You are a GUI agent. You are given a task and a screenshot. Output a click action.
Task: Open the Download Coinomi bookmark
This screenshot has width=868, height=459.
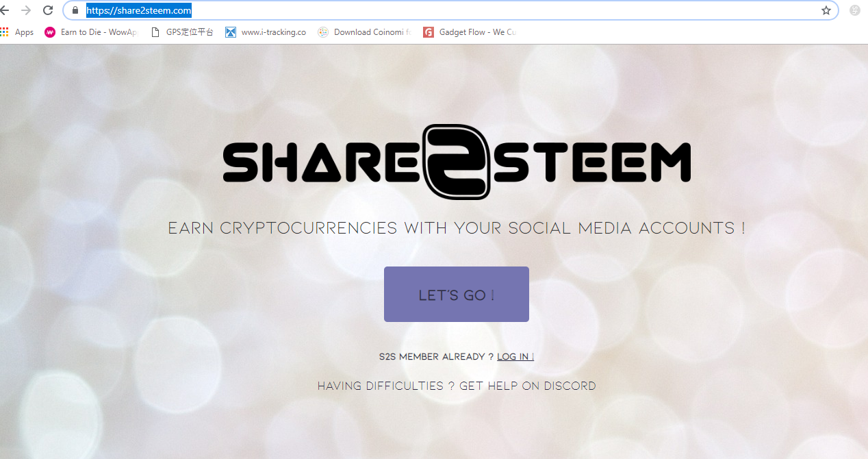coord(364,32)
